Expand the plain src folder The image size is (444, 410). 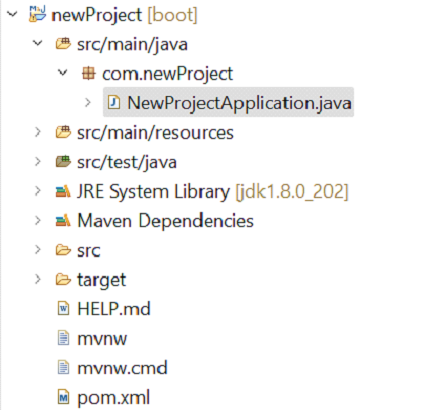[x=38, y=250]
